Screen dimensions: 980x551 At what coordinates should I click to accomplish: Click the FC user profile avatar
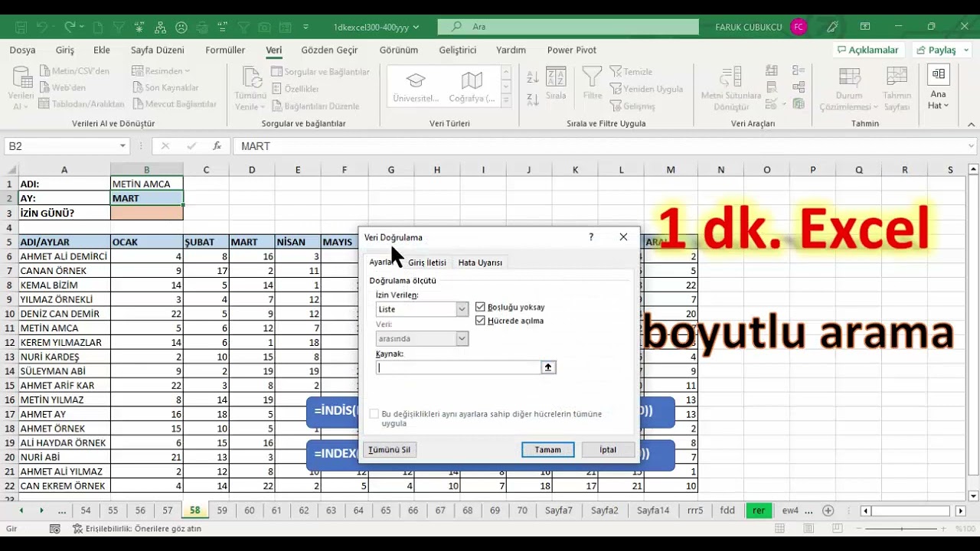(799, 27)
